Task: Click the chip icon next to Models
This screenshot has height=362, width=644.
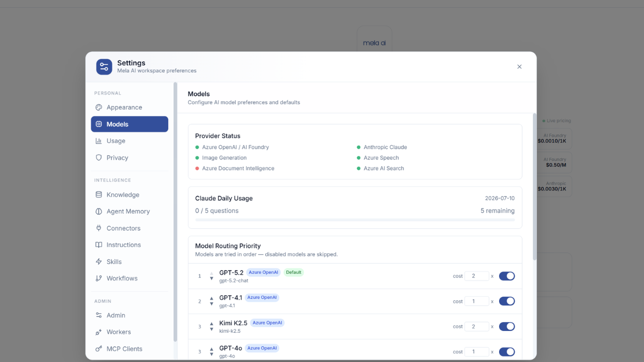Action: click(x=99, y=124)
